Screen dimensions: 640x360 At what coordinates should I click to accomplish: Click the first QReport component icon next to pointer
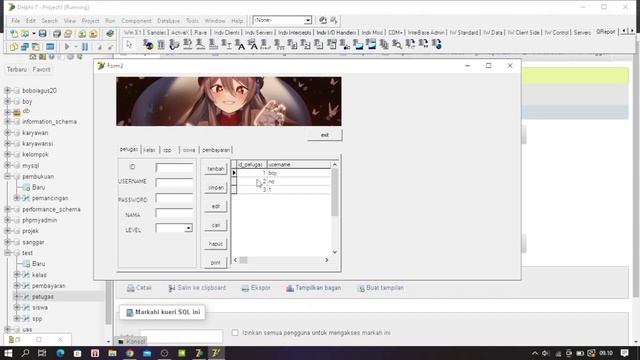(149, 44)
